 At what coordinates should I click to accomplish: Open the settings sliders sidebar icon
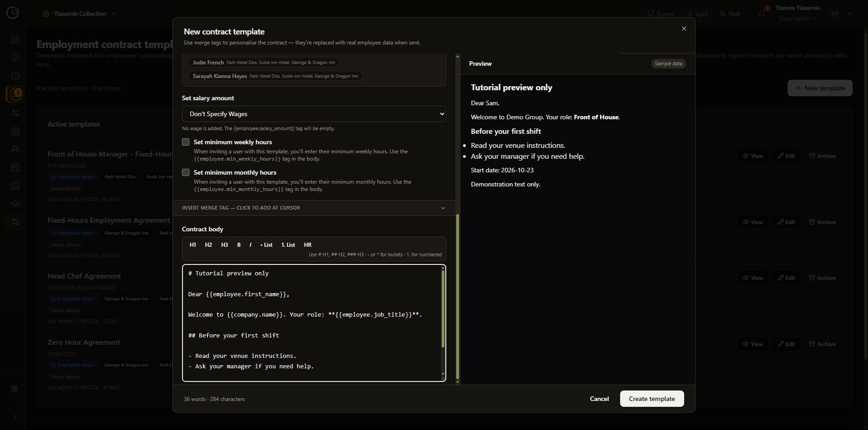point(15,222)
